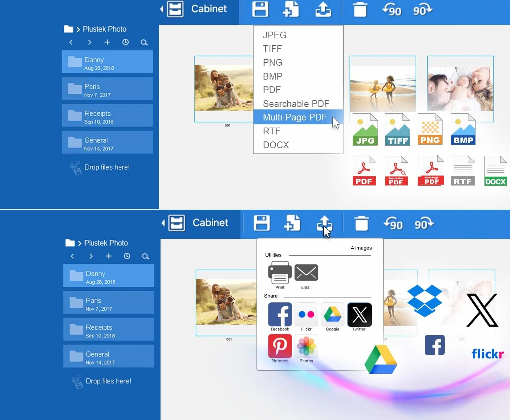The image size is (510, 420).
Task: Click the add-page icon in the share-popup window
Action: click(292, 223)
